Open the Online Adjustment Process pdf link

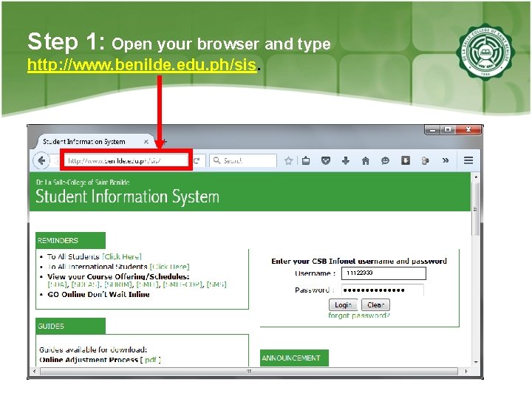coord(151,360)
